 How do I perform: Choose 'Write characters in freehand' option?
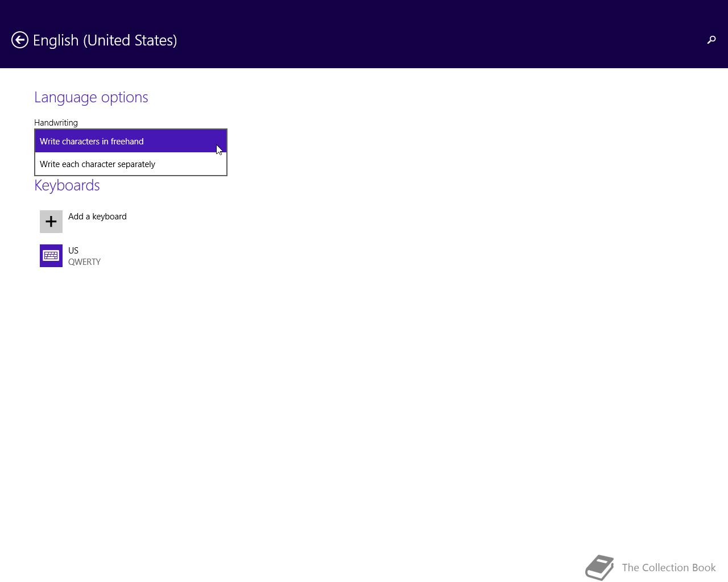click(131, 141)
